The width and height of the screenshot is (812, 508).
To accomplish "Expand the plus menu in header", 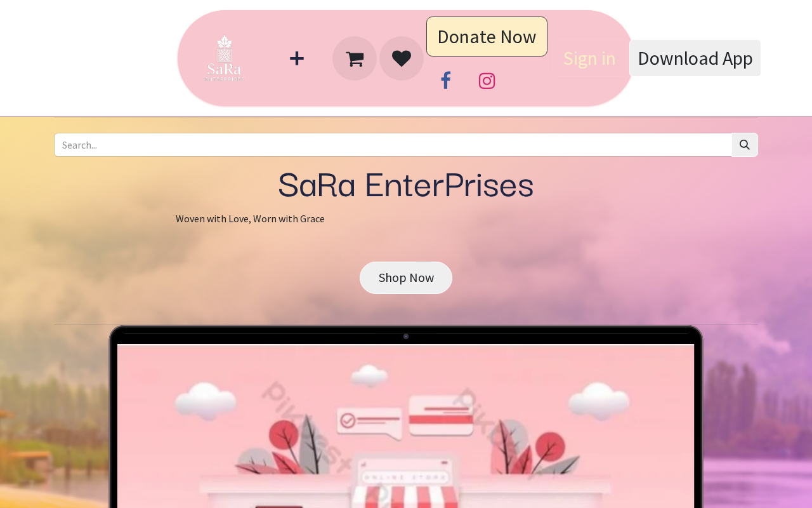I will (297, 58).
